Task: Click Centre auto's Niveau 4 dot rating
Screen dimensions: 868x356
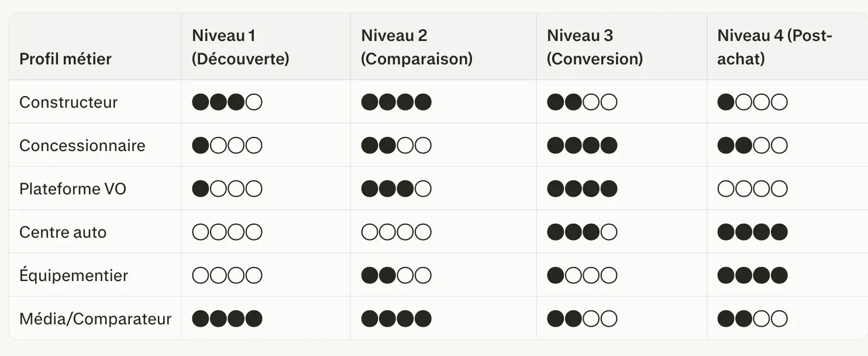Action: 752,232
